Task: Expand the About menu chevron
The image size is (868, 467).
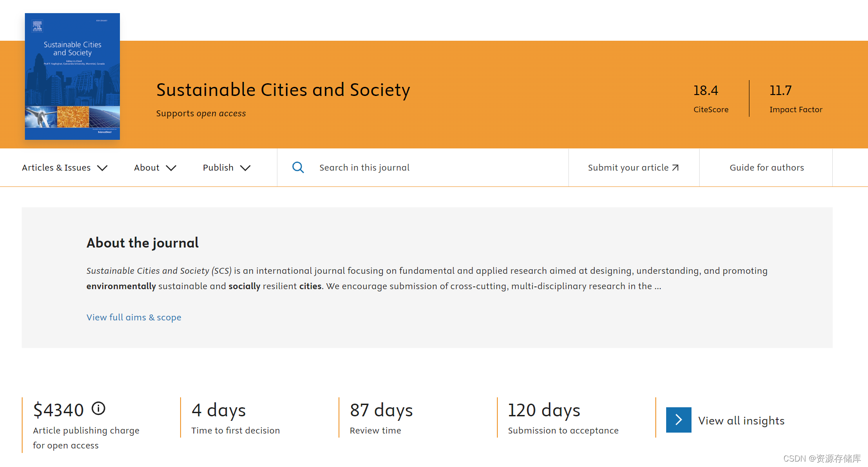Action: coord(171,168)
